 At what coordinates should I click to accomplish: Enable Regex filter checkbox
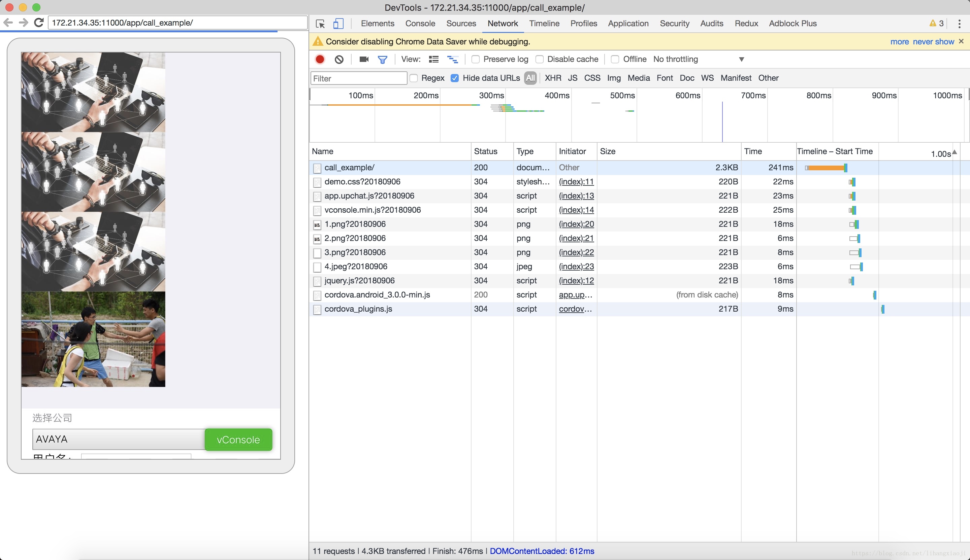click(x=414, y=78)
